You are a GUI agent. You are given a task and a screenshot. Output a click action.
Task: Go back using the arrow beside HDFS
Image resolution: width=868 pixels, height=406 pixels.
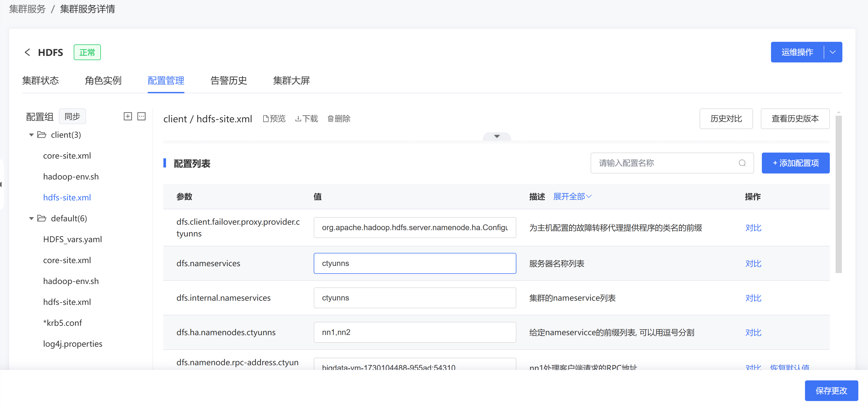tap(27, 52)
